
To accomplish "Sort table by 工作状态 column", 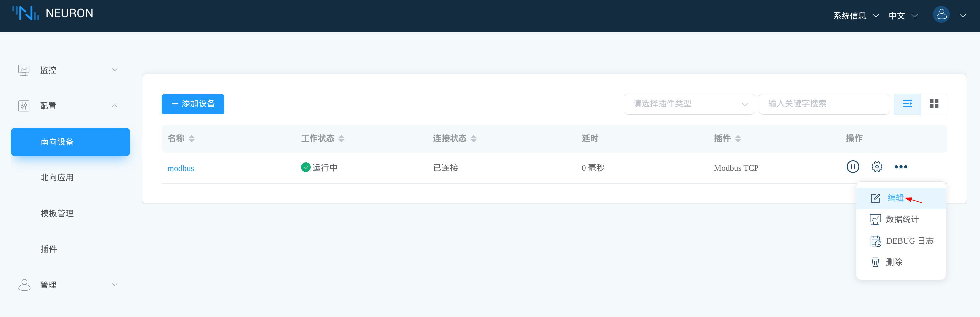I will 341,139.
